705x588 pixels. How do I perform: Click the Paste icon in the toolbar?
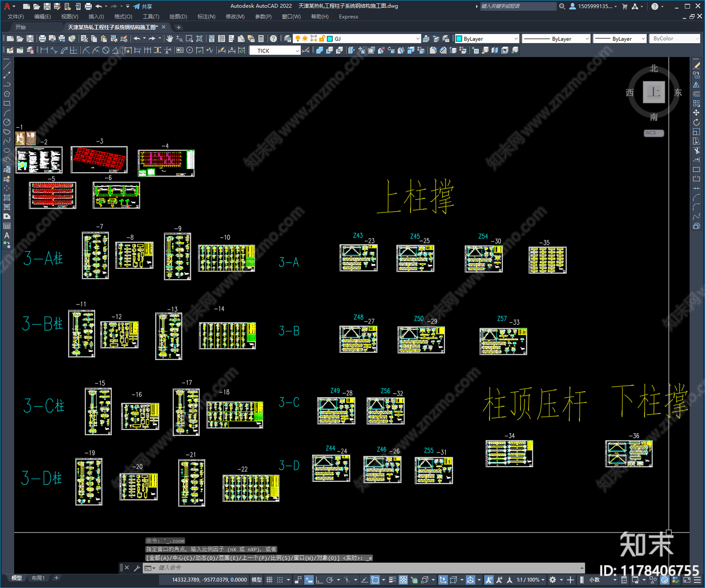(x=103, y=39)
